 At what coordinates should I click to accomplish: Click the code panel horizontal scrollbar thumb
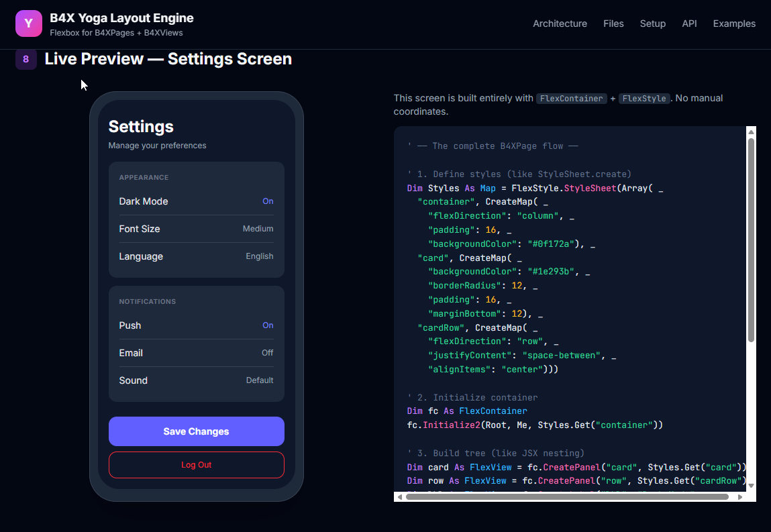point(567,497)
